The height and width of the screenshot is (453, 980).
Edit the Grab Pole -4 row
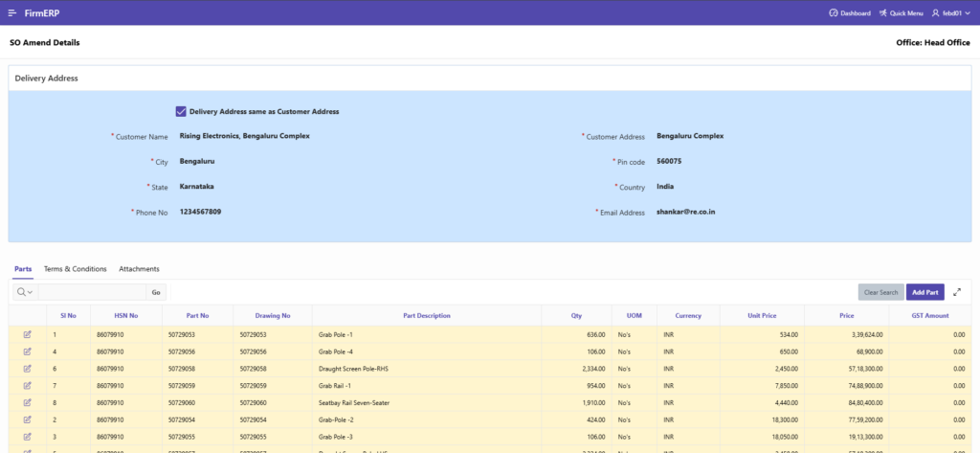click(28, 351)
